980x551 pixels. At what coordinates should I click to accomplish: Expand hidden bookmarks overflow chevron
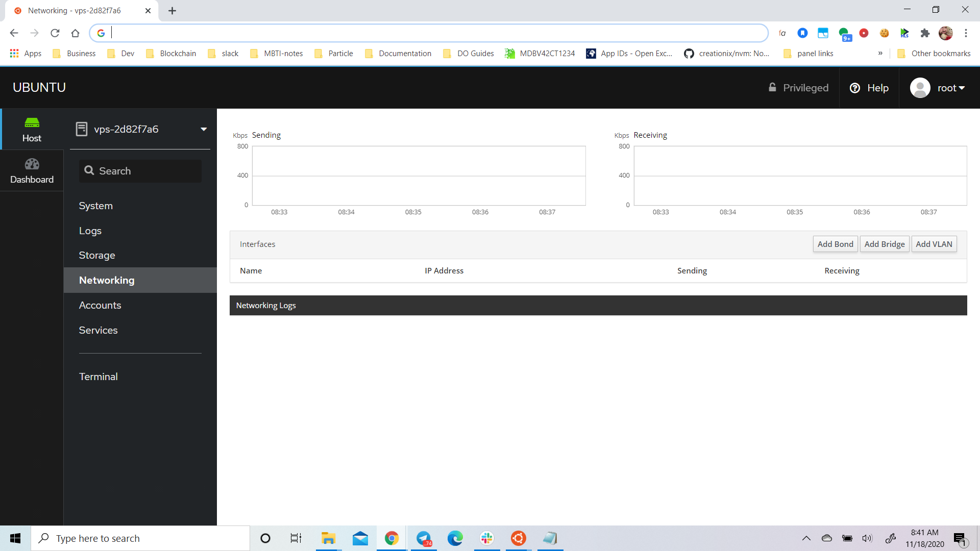880,54
